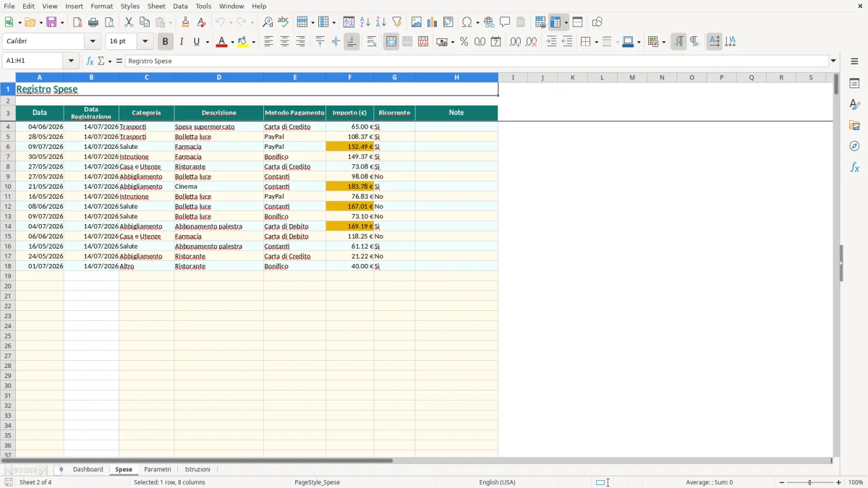Toggle Left-to-Right text direction
Image resolution: width=868 pixels, height=488 pixels.
point(678,42)
